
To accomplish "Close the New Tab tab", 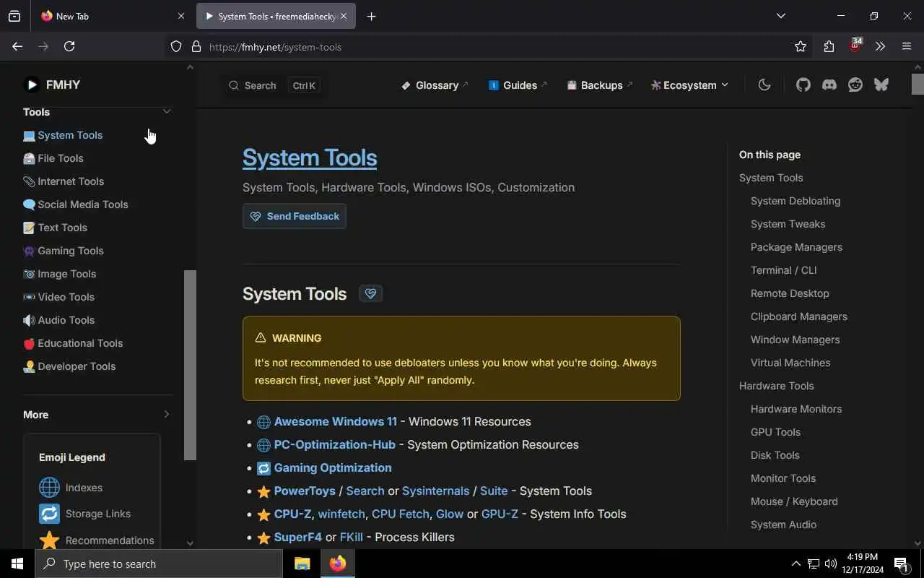I will pos(181,16).
